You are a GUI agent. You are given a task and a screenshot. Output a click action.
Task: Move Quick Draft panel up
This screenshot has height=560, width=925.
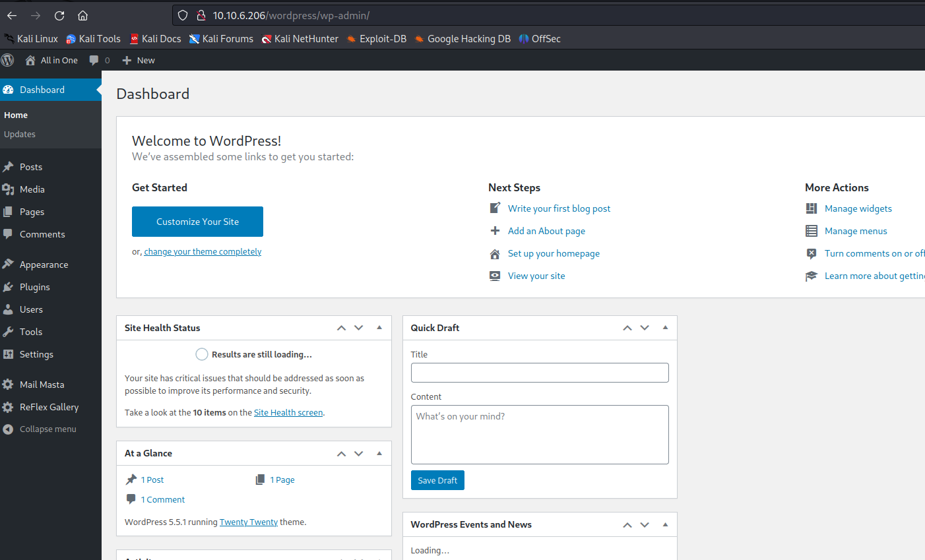coord(627,328)
